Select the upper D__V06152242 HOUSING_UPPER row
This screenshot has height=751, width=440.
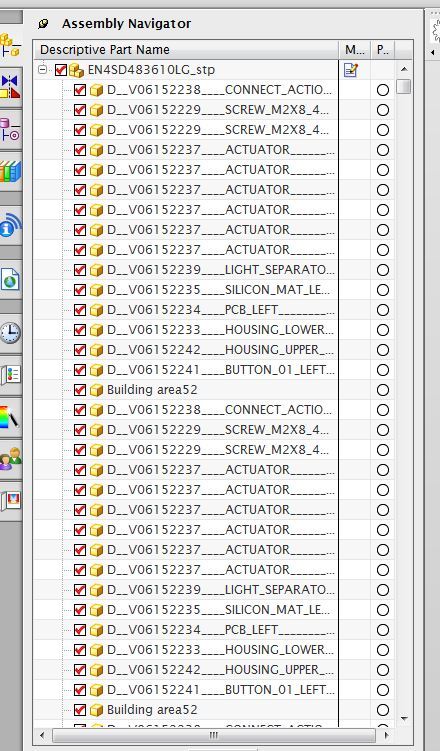(220, 350)
